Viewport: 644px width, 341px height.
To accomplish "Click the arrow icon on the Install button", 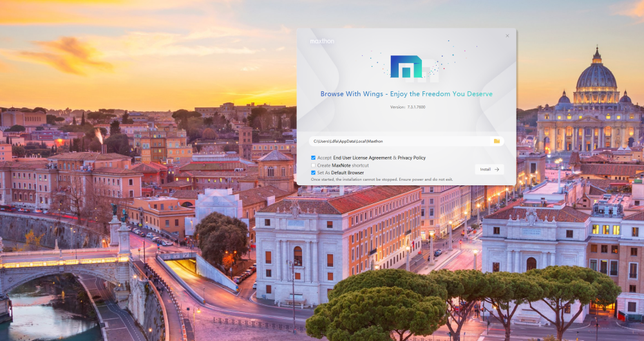I will tap(497, 169).
